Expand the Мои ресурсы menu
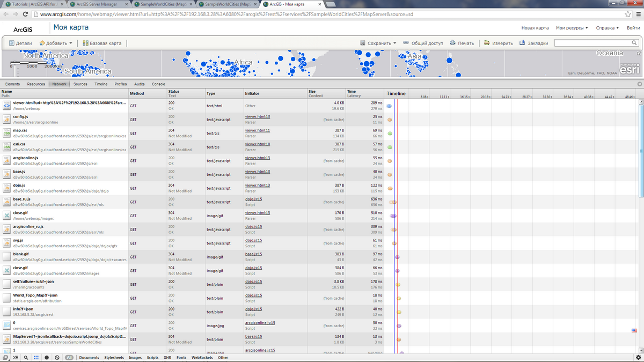Viewport: 644px width, 362px height. tap(572, 28)
